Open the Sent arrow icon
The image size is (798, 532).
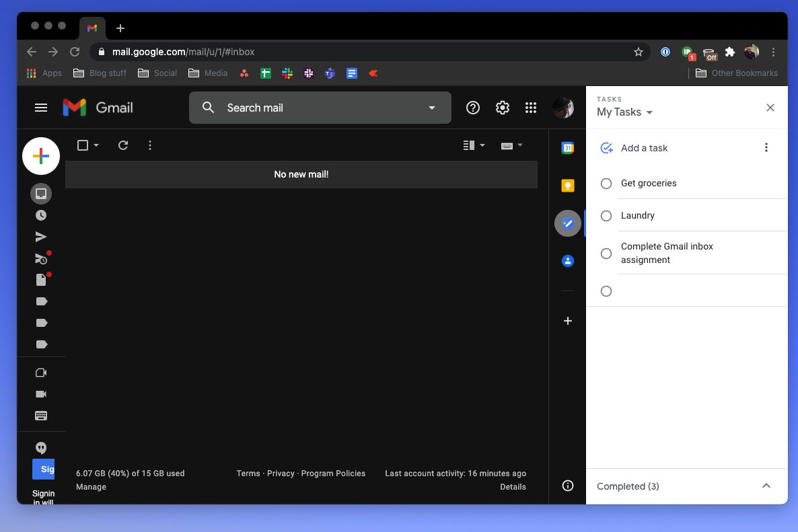pyautogui.click(x=41, y=237)
